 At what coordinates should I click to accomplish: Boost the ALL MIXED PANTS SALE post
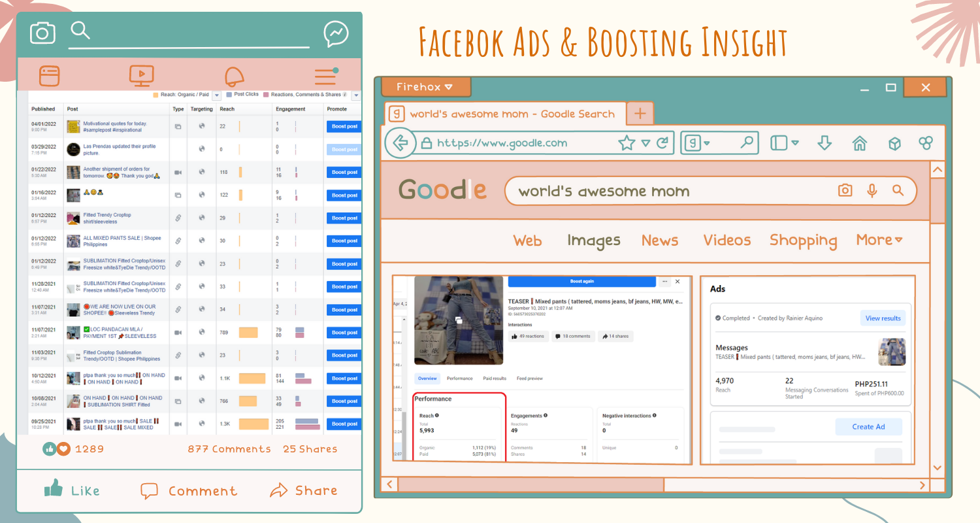point(344,241)
